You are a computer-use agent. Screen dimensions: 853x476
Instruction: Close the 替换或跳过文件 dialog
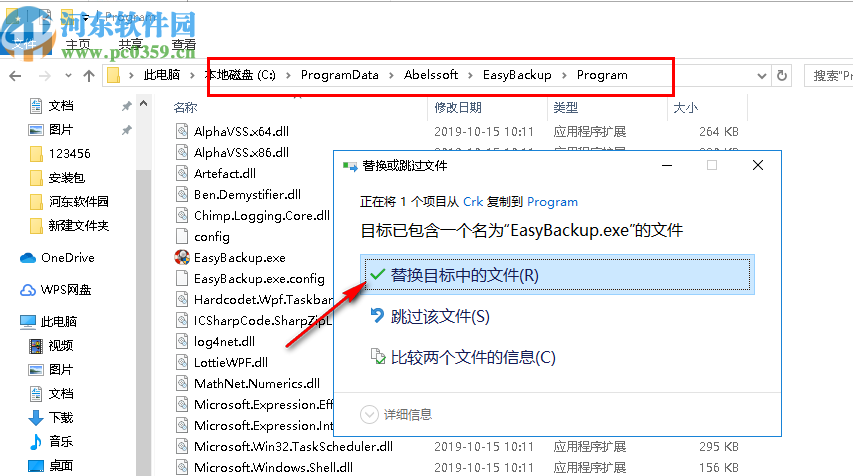pyautogui.click(x=758, y=165)
